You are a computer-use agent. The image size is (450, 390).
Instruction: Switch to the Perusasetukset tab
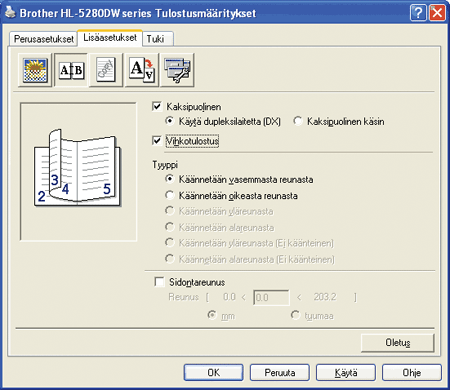43,39
